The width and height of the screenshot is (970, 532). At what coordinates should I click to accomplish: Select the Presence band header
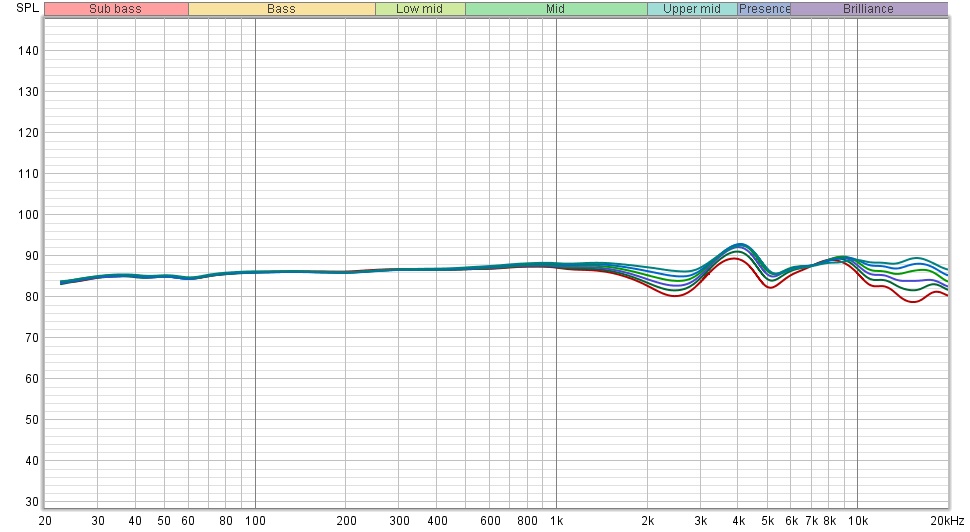[764, 9]
